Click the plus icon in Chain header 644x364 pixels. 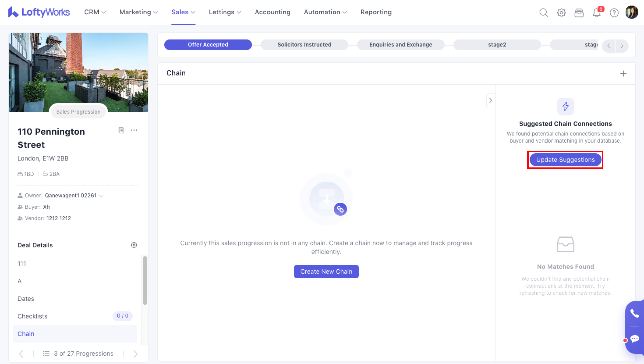[623, 74]
